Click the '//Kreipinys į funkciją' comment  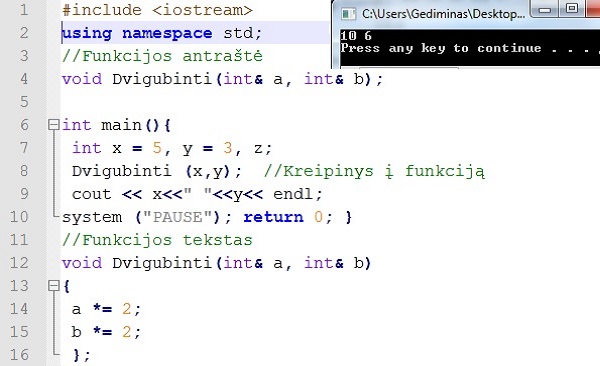(374, 171)
